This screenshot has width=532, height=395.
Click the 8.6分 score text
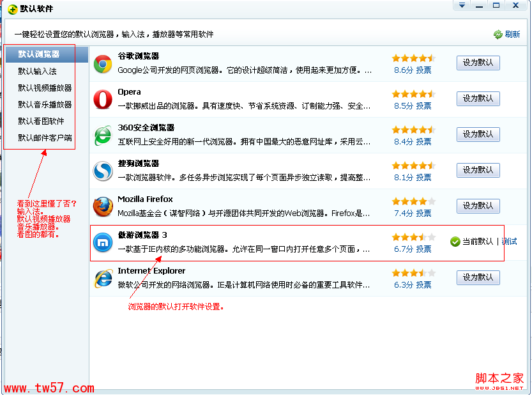click(404, 70)
